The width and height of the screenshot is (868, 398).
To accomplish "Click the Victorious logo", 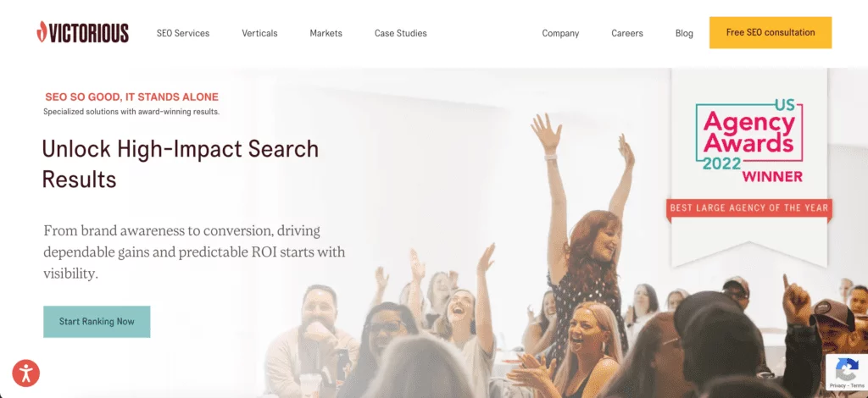I will click(x=82, y=33).
